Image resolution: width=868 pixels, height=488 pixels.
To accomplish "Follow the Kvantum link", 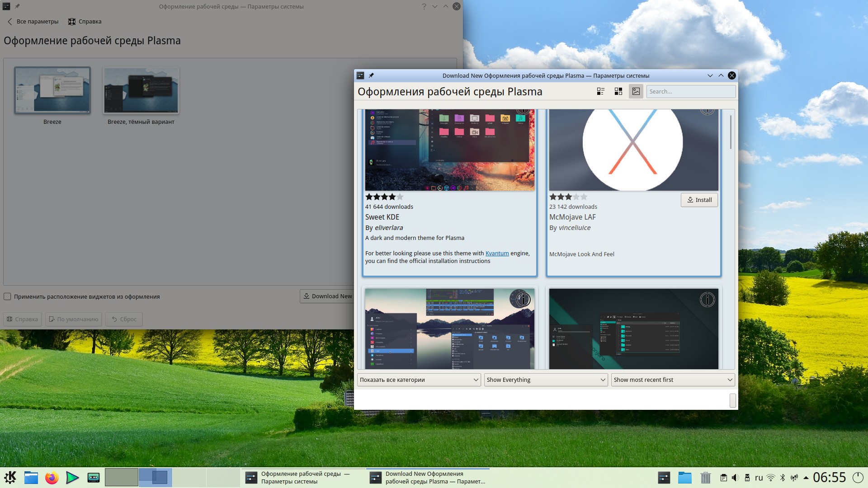I will pyautogui.click(x=497, y=253).
